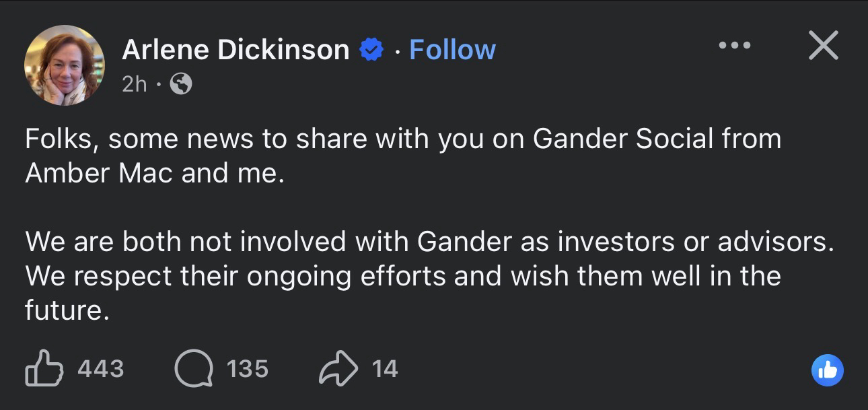
Task: View the 14 shares count
Action: 385,369
